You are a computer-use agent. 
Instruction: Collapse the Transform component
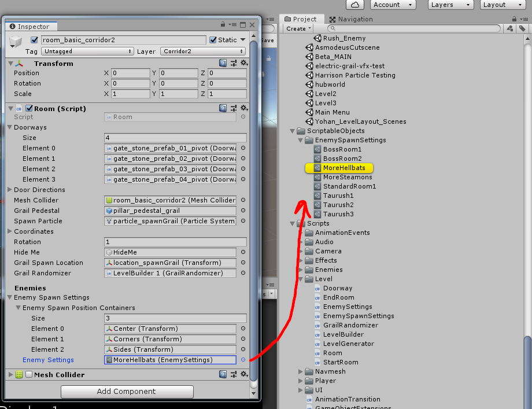point(10,64)
